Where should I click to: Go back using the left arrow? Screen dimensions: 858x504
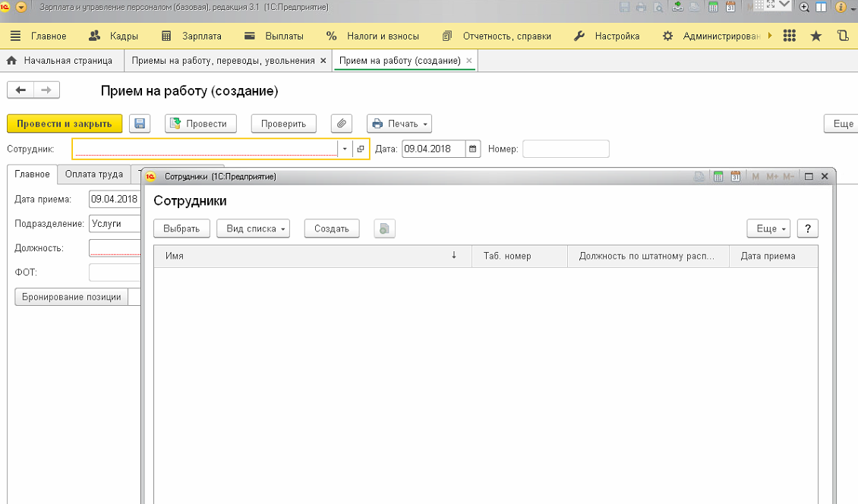tap(21, 90)
